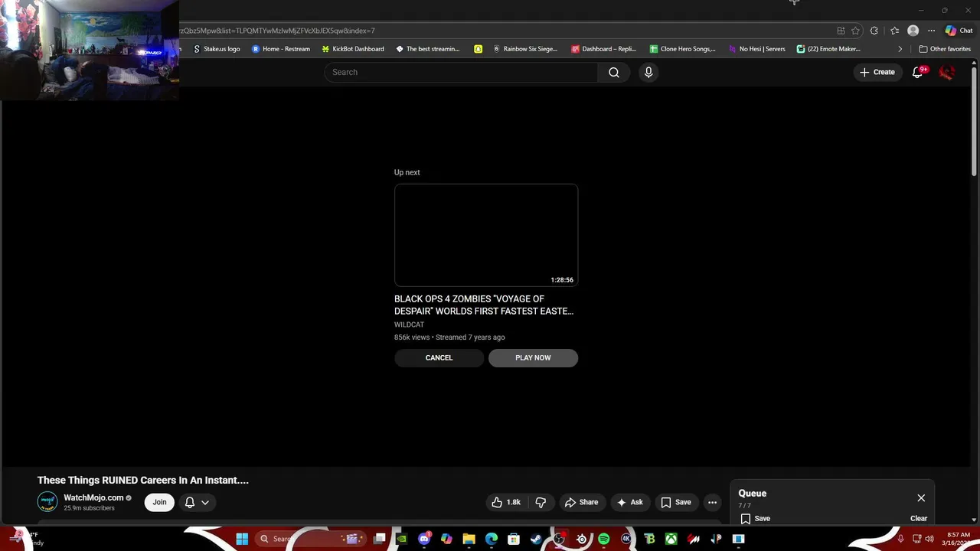
Task: Click the up next video thumbnail
Action: [486, 235]
